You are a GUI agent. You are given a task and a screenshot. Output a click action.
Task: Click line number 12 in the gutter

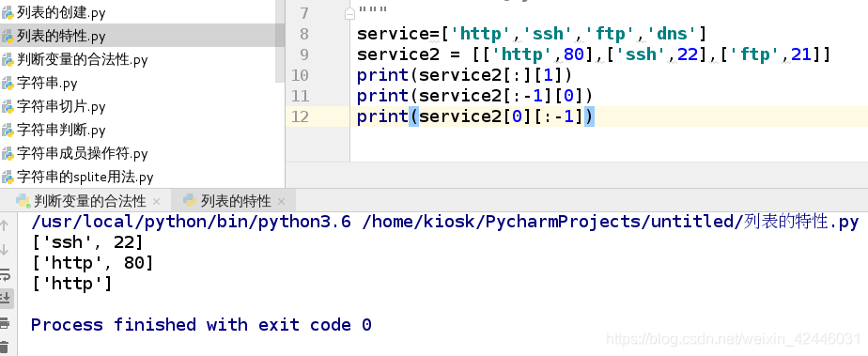(300, 116)
